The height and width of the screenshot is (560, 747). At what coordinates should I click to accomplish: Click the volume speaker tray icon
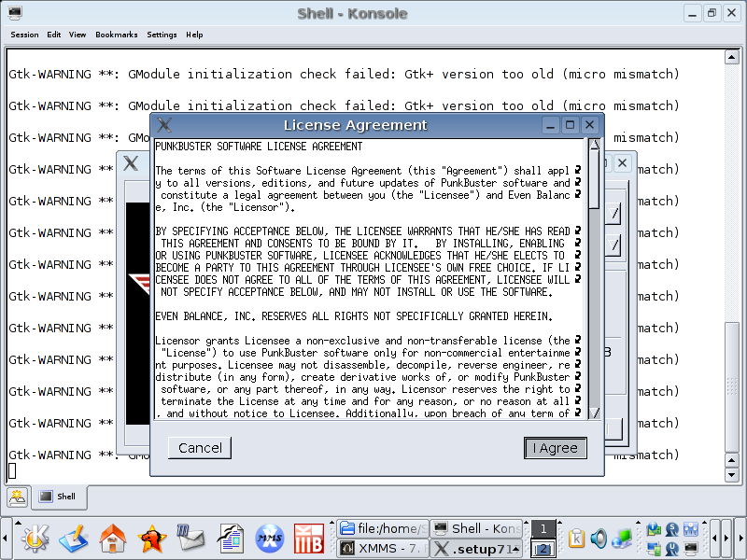click(x=599, y=539)
